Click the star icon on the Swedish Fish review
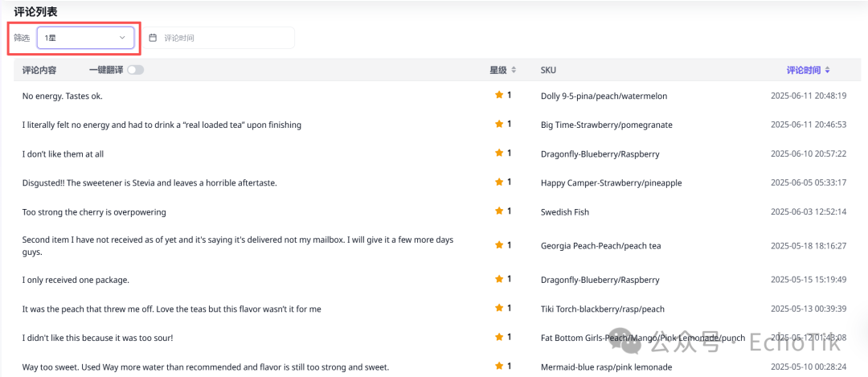This screenshot has height=377, width=868. 499,211
